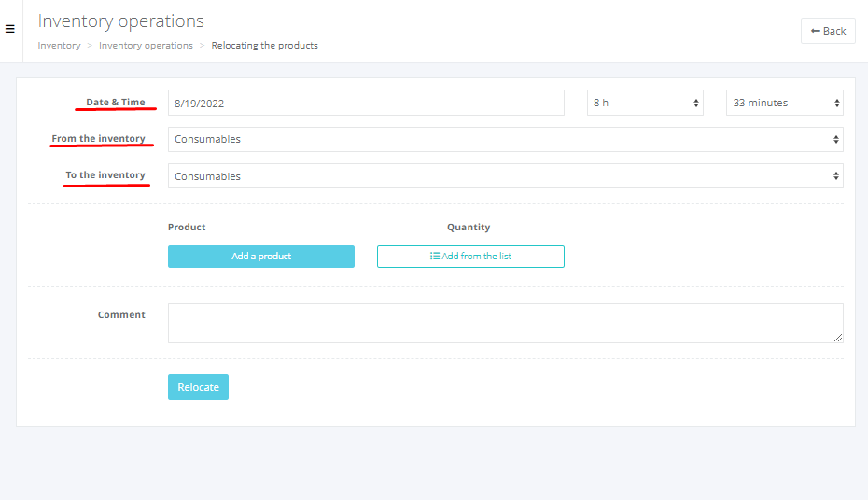Open the hamburger sidebar menu
Viewport: 868px width, 500px height.
pyautogui.click(x=10, y=29)
